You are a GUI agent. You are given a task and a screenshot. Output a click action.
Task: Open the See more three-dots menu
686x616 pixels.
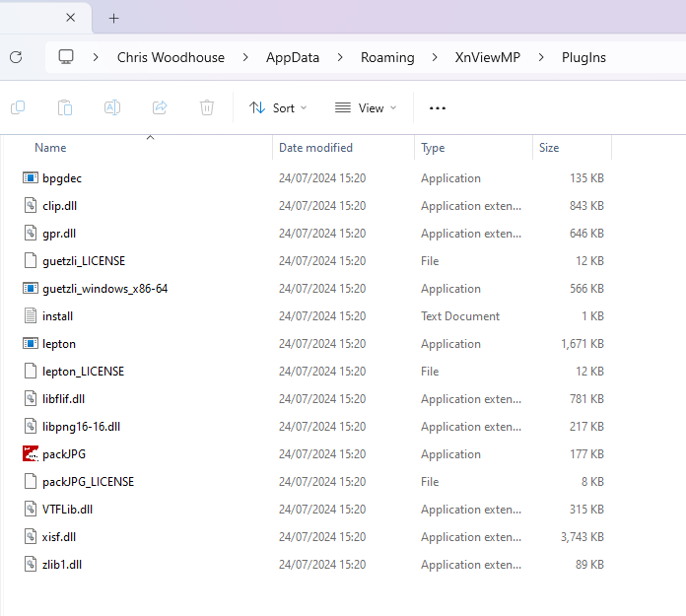[438, 107]
